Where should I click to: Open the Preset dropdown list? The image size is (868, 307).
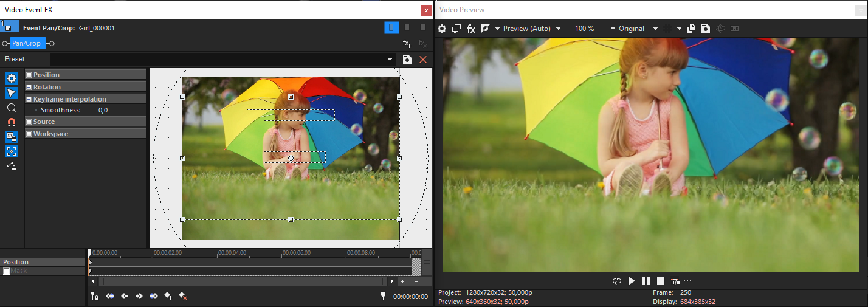click(390, 60)
